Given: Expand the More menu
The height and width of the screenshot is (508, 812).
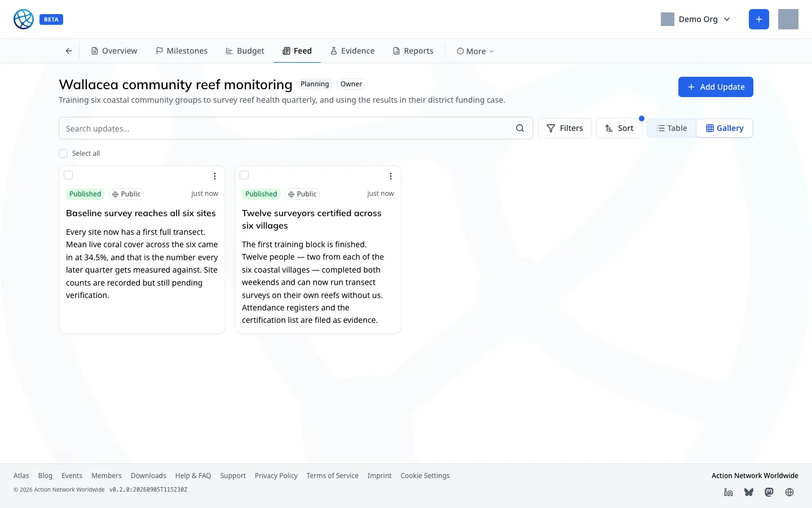Looking at the screenshot, I should 475,51.
